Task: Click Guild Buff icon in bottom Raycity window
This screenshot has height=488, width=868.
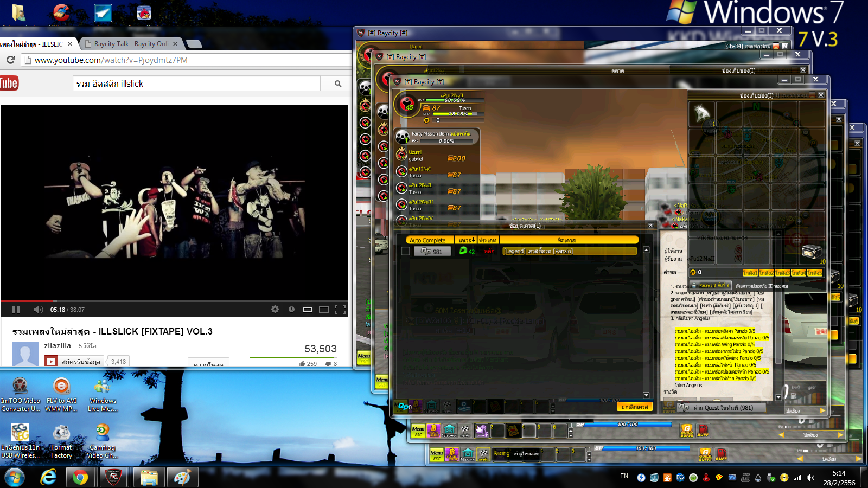Action: point(705,454)
